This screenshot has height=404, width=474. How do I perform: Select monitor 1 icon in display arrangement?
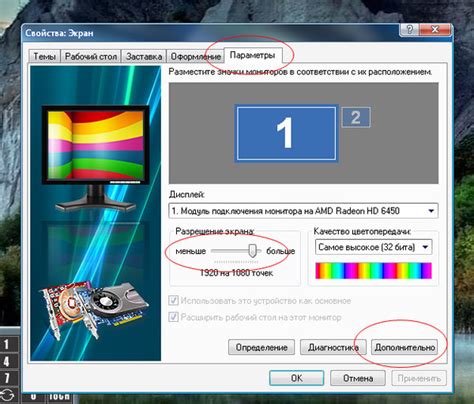286,133
